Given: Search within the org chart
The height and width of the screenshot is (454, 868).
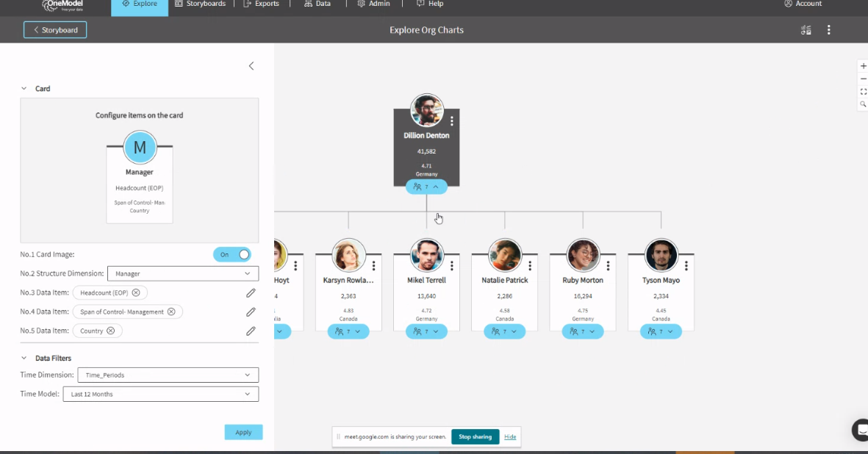Looking at the screenshot, I should tap(863, 104).
